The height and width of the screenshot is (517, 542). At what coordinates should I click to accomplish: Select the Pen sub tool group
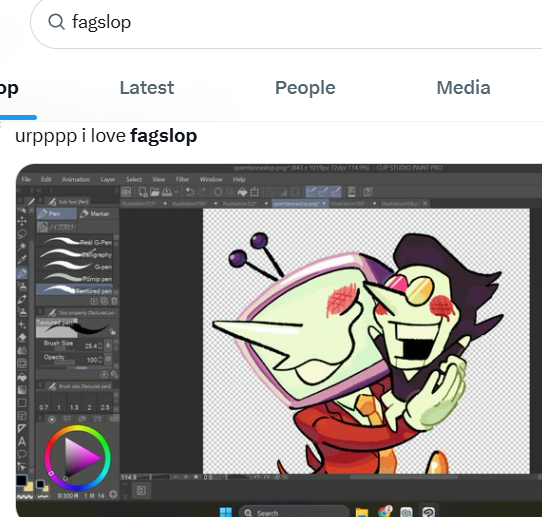57,214
